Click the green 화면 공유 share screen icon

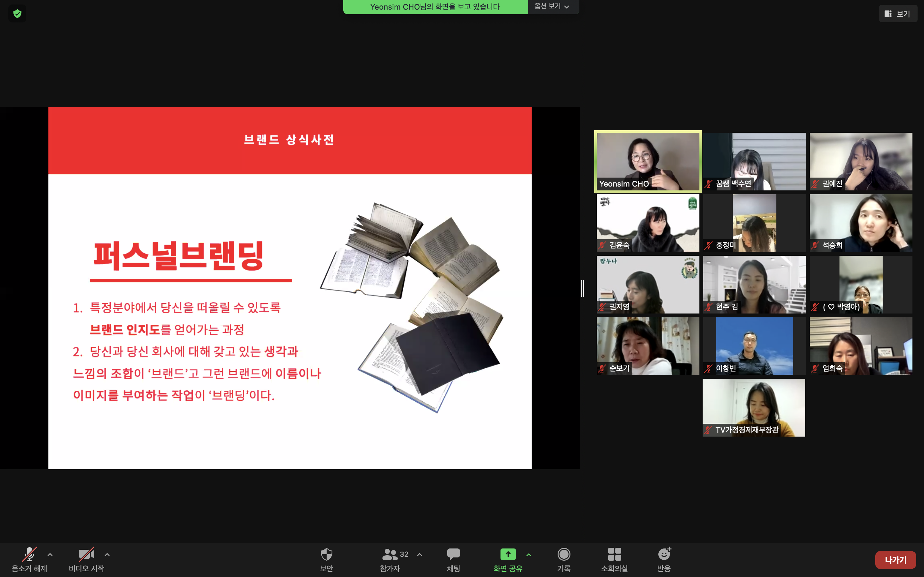pos(508,554)
